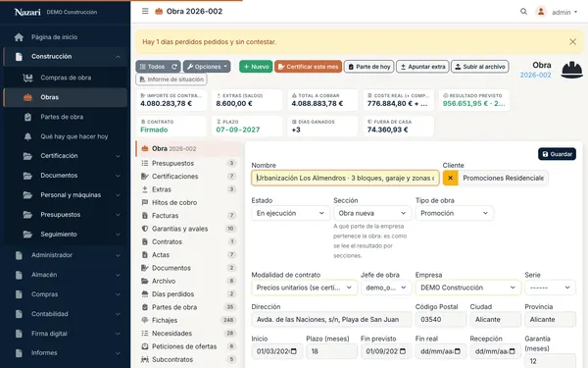Image resolution: width=588 pixels, height=368 pixels.
Task: Dismiss the yellow alert banner
Action: coord(572,41)
